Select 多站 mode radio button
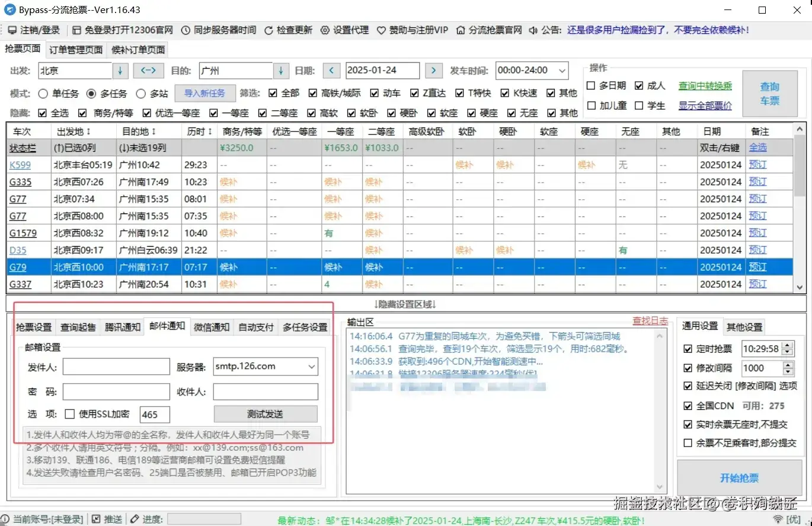This screenshot has width=812, height=526. 140,93
